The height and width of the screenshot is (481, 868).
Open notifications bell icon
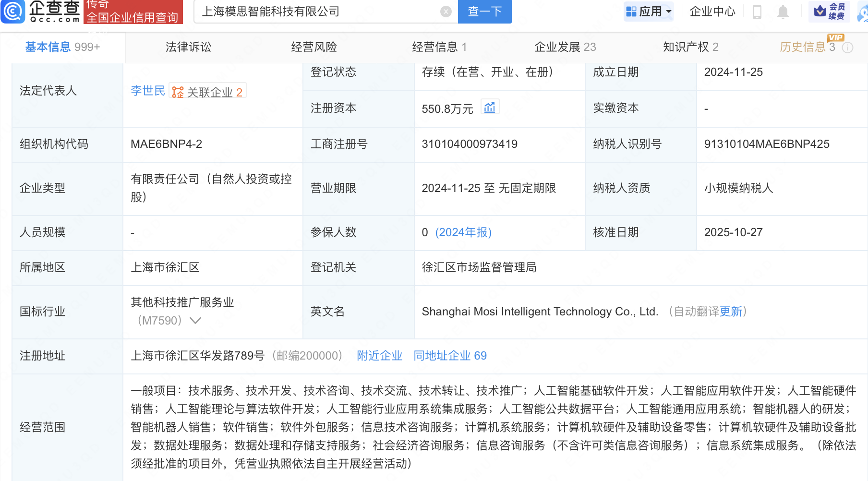[783, 12]
